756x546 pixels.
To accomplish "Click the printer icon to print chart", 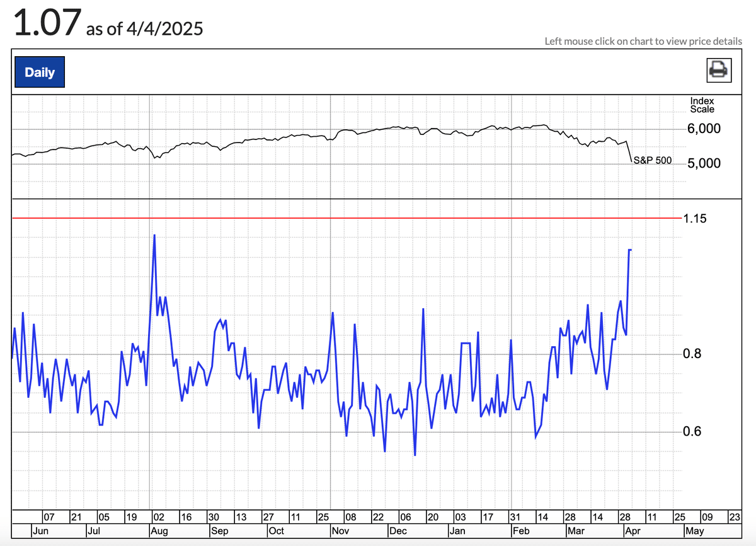I will (719, 69).
